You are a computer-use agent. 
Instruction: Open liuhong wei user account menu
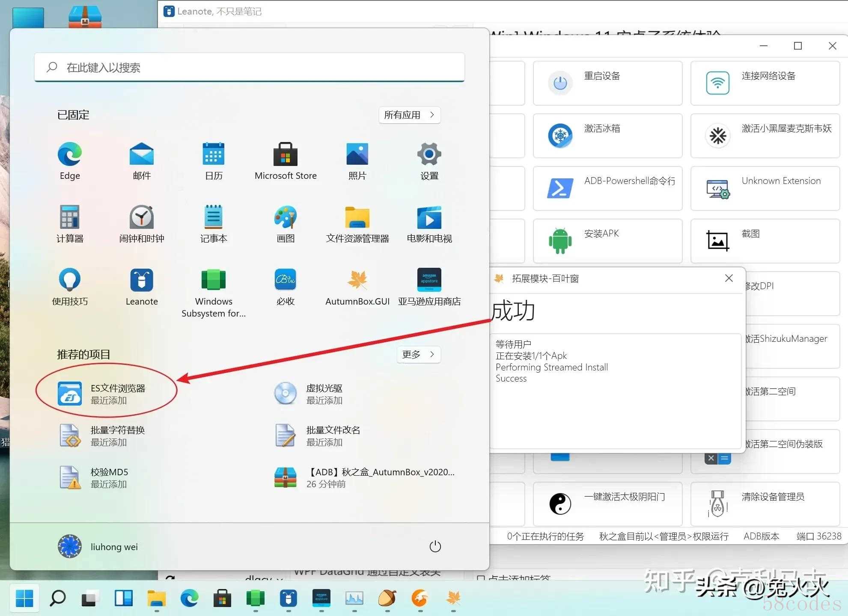[x=98, y=546]
